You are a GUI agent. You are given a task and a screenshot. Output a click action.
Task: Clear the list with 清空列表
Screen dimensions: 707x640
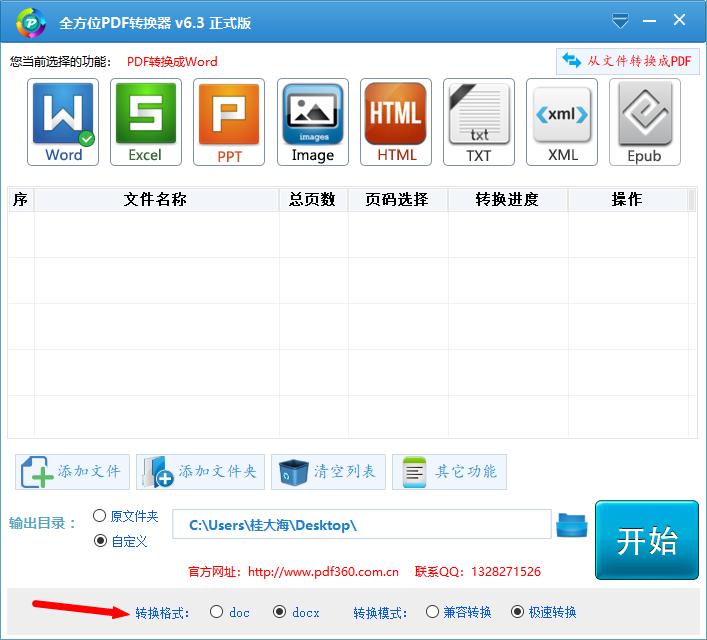tap(328, 472)
